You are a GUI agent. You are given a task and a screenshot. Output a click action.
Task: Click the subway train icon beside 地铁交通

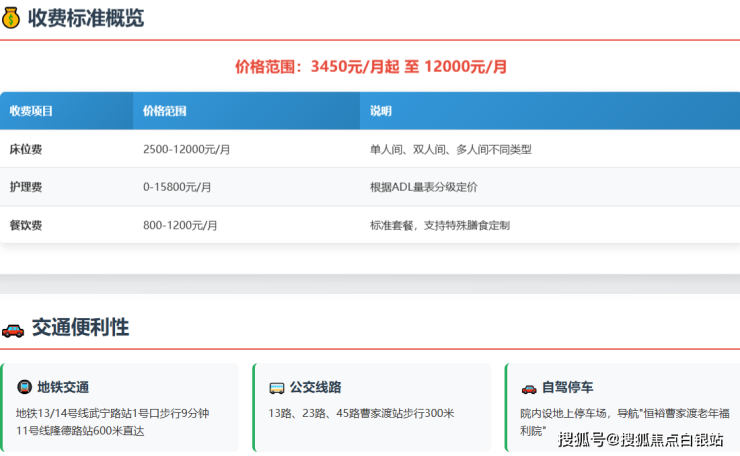24,387
